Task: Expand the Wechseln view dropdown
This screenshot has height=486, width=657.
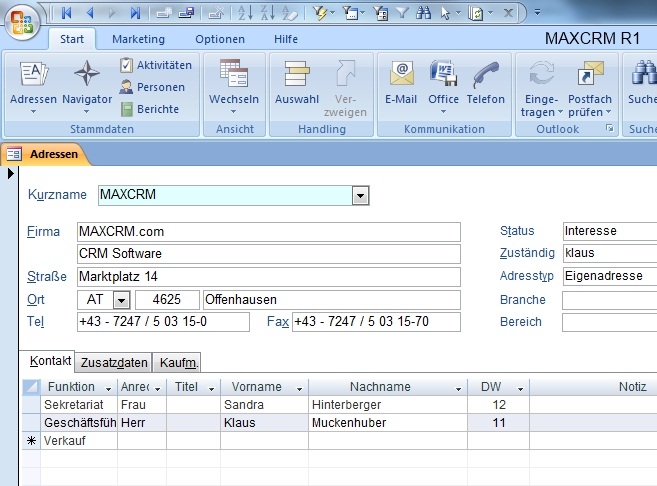Action: (x=233, y=111)
